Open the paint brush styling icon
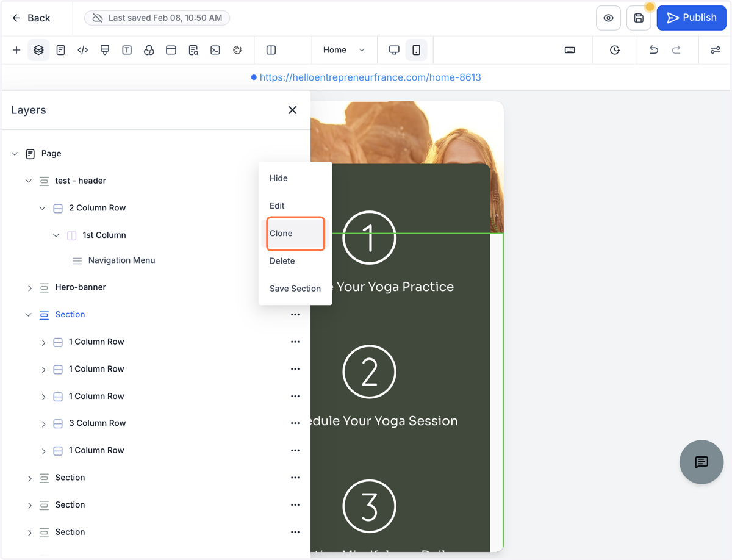The image size is (732, 560). pos(105,50)
